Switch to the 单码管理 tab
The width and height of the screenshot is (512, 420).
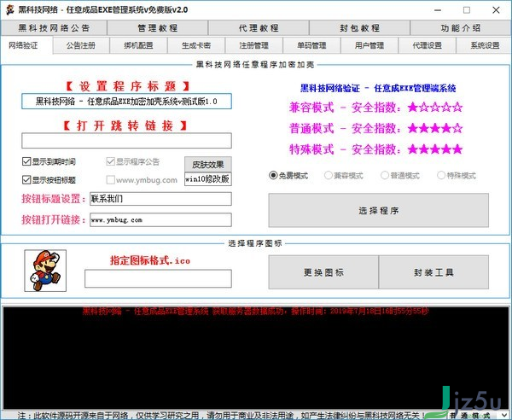(311, 45)
